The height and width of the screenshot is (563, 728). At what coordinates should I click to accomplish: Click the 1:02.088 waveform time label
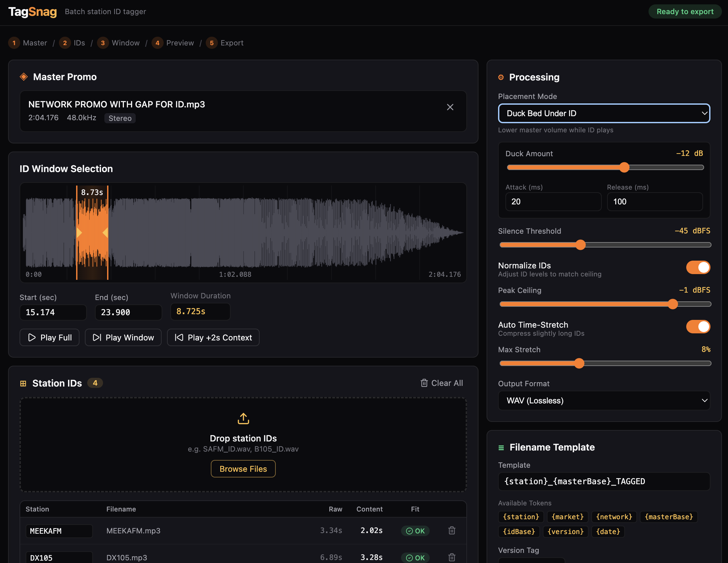[x=235, y=274]
